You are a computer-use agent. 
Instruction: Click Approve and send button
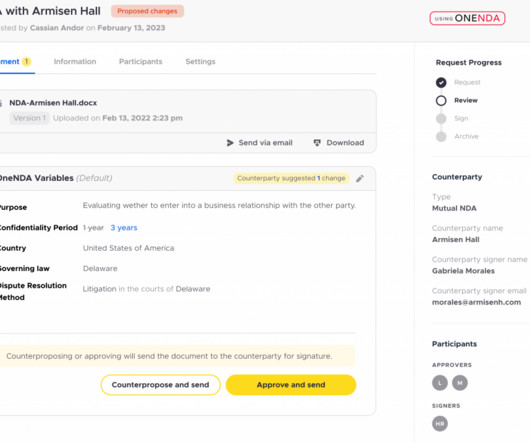291,385
